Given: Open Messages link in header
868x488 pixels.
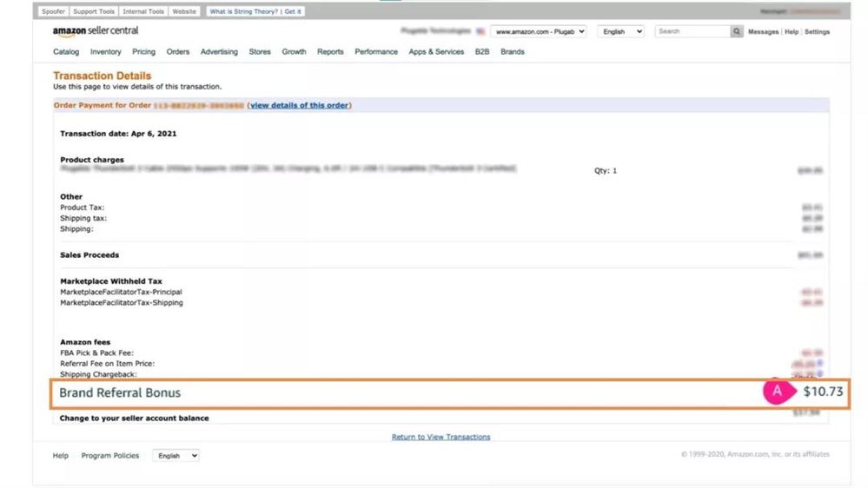Looking at the screenshot, I should click(763, 32).
